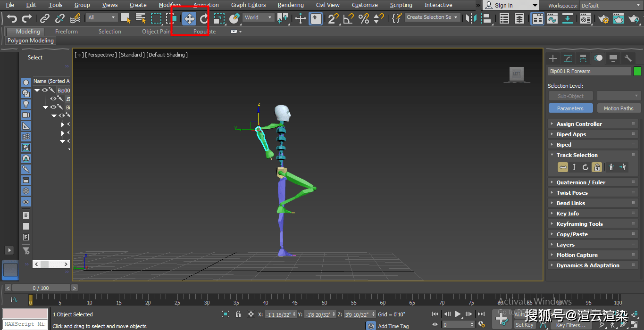Toggle the selection lock padlock
Screen dimensions: 644x330
click(x=238, y=314)
